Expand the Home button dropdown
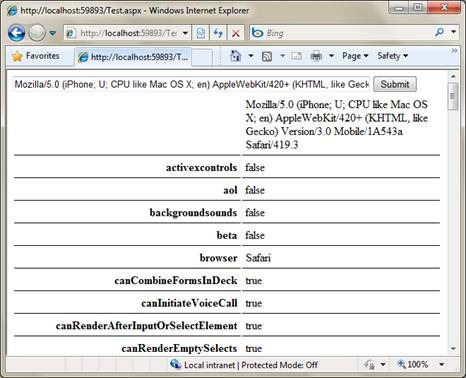 tap(251, 56)
